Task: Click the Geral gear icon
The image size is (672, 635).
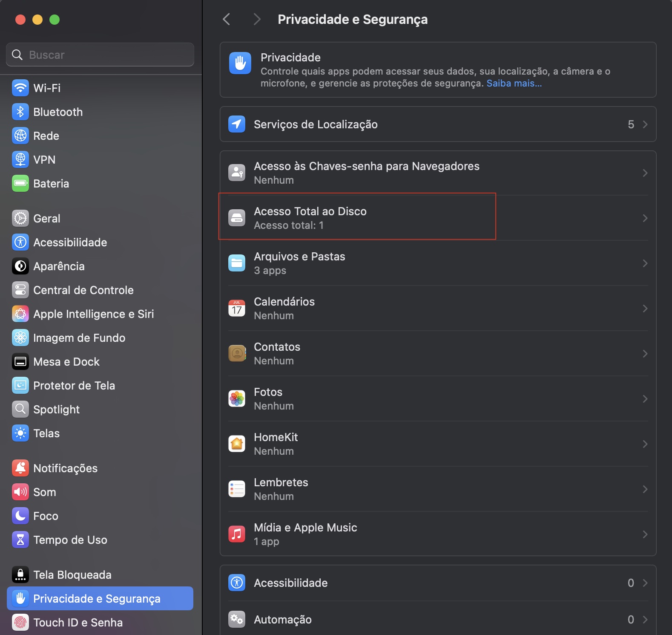Action: tap(20, 219)
